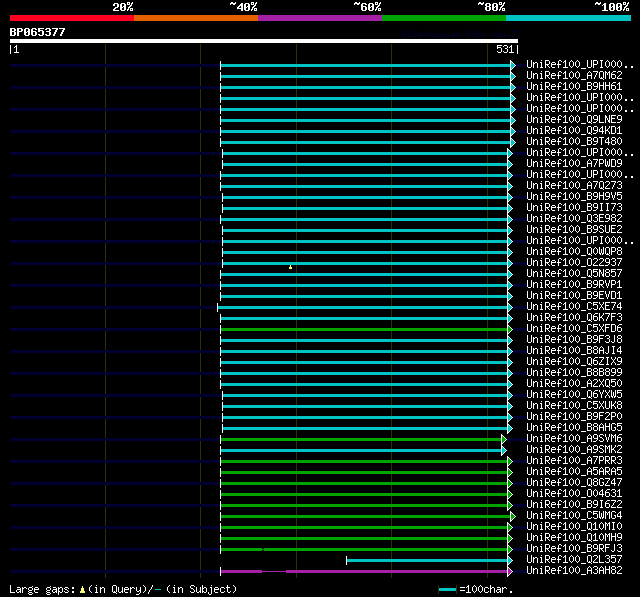
Task: Click the short cyan bar for UniRef100_Q2L357
Action: coord(428,560)
